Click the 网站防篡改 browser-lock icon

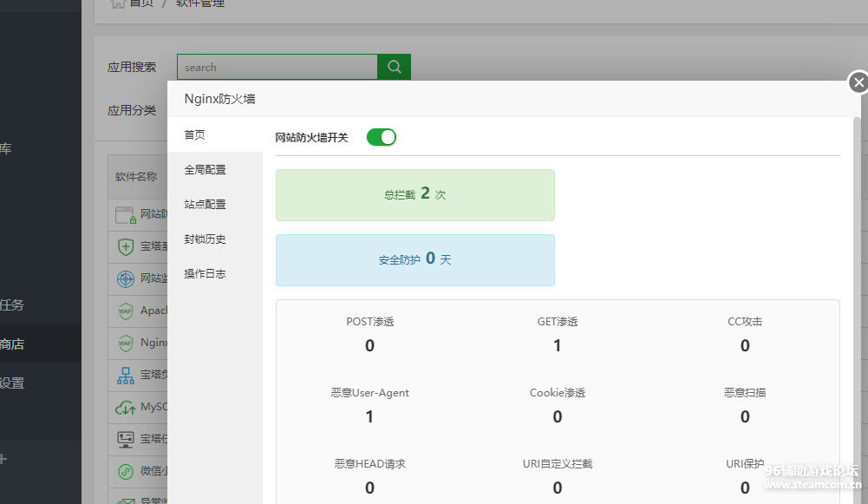pos(125,214)
